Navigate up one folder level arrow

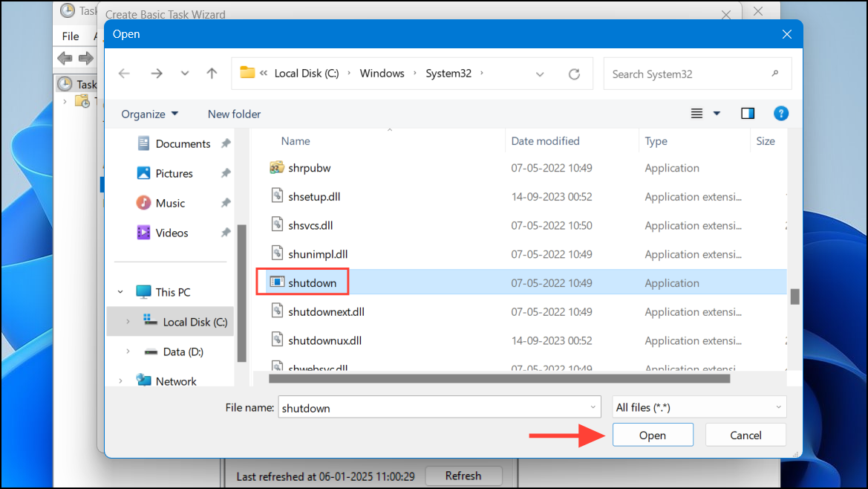(212, 74)
